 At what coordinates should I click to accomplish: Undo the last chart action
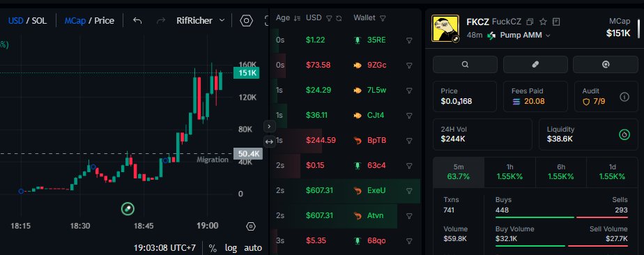(x=137, y=20)
